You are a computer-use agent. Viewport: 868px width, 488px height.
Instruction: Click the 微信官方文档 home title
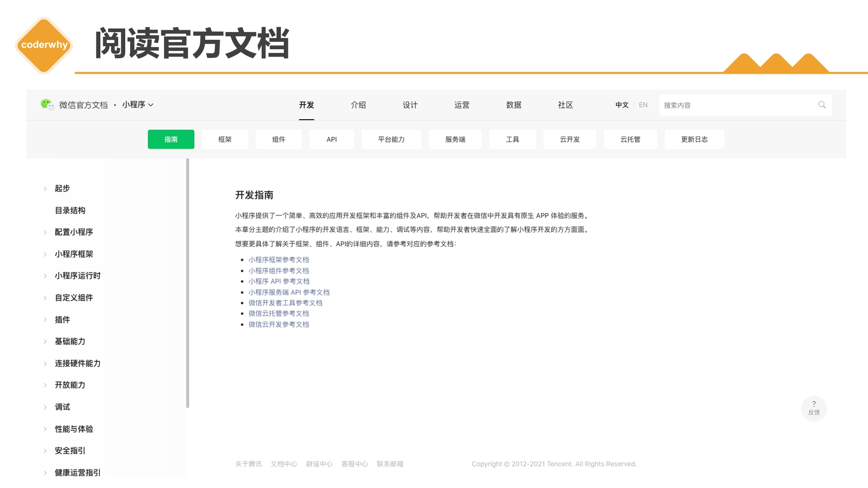point(84,105)
